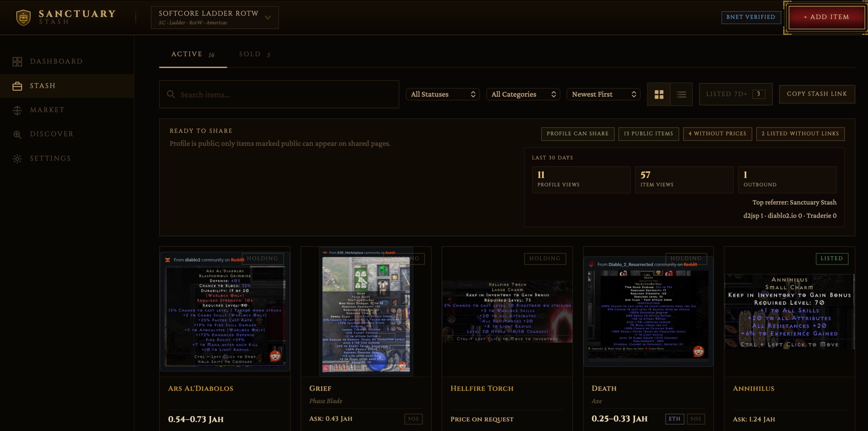This screenshot has width=868, height=431.
Task: Go to Settings in sidebar
Action: (x=67, y=158)
